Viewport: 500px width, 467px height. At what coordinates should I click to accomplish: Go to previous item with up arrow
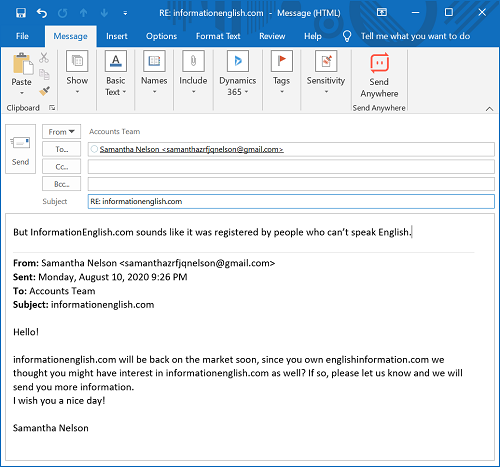click(83, 13)
